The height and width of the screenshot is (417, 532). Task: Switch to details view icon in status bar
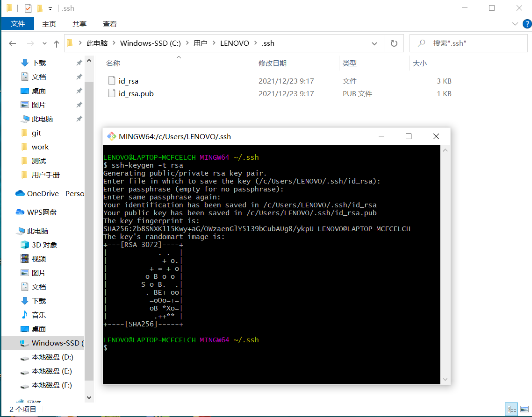[511, 410]
